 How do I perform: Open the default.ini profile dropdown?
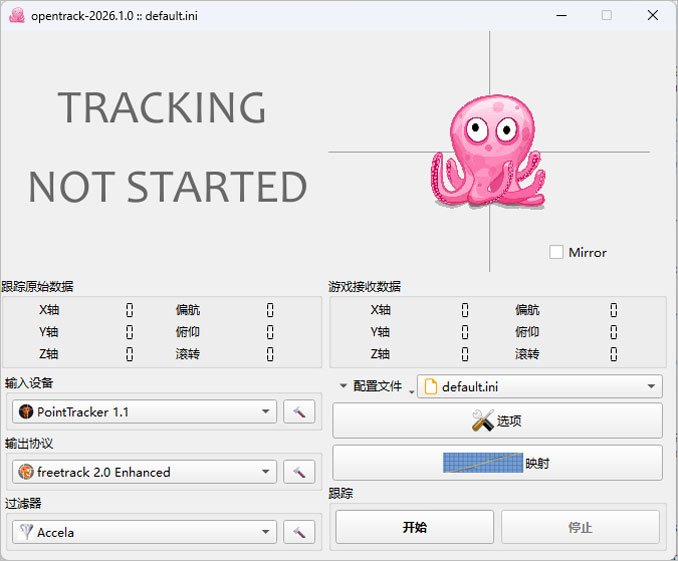(540, 386)
